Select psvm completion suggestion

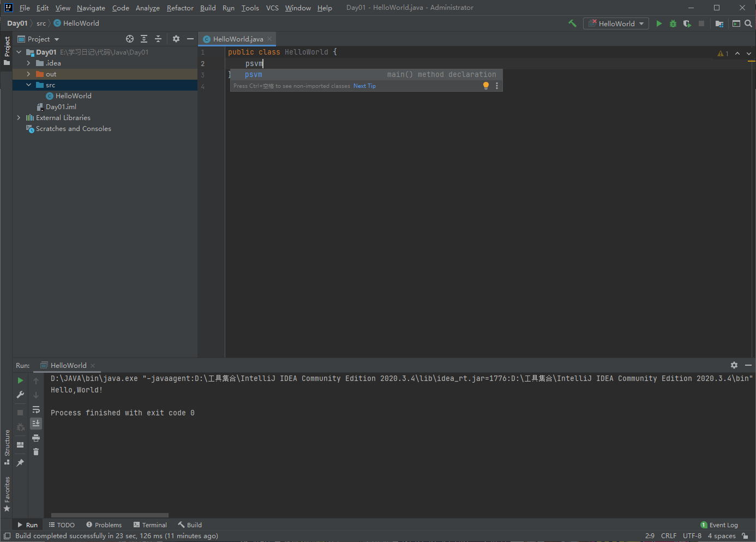click(366, 74)
